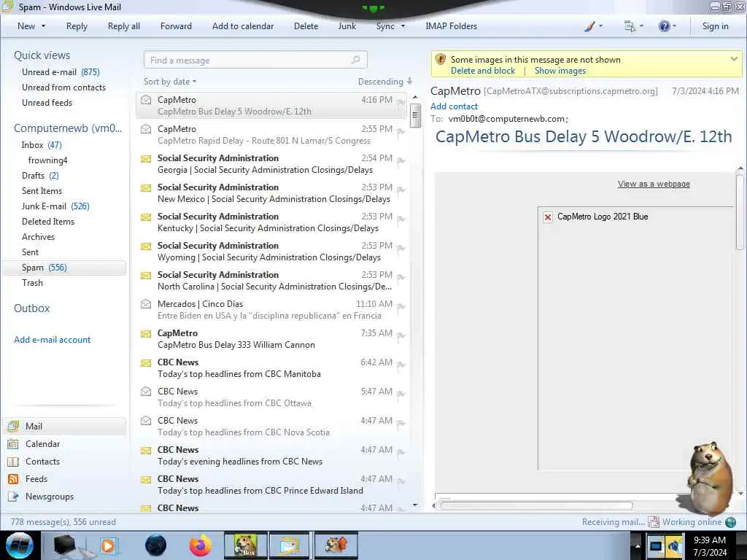This screenshot has height=560, width=747.
Task: Click the Newsgroups icon
Action: pos(13,496)
